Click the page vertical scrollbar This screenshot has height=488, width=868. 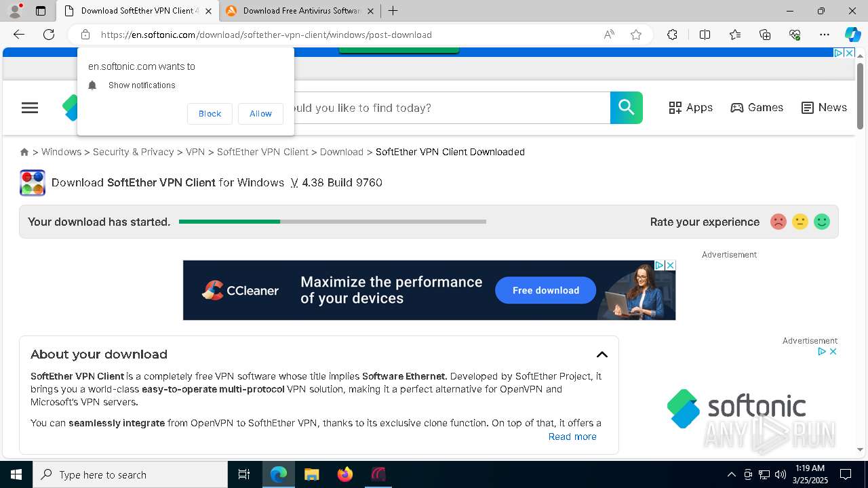[861, 96]
